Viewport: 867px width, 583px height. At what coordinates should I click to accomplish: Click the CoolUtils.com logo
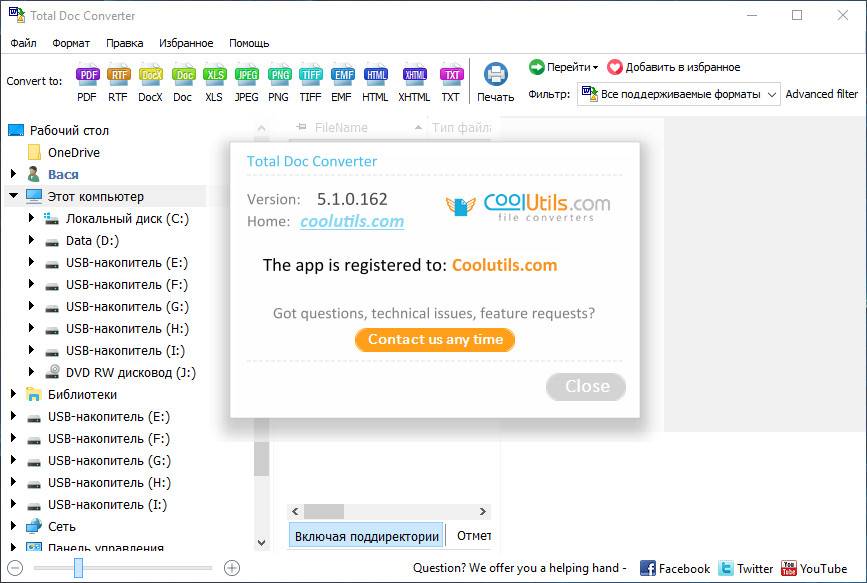pos(528,207)
